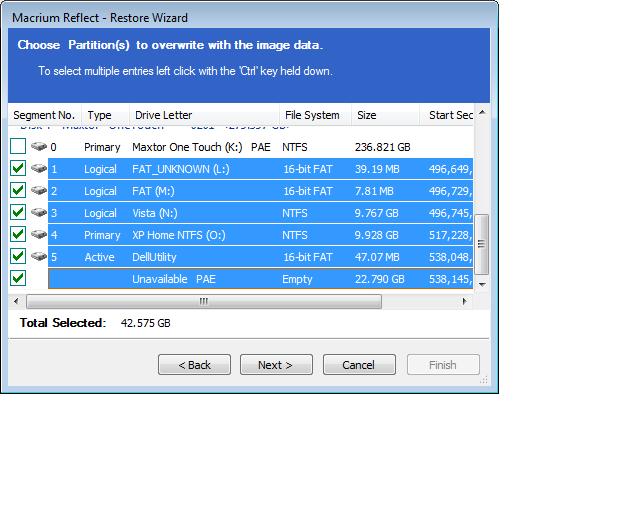This screenshot has height=512, width=640.
Task: Click the 9.767 GB size value
Action: pos(376,213)
